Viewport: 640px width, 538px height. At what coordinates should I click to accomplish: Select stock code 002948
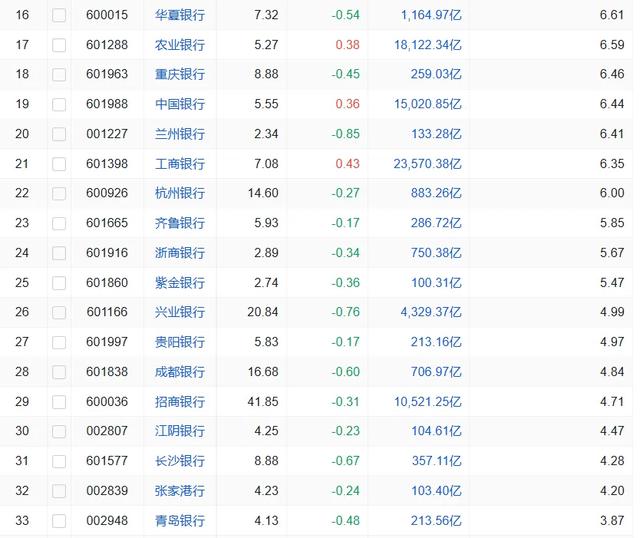[x=107, y=521]
